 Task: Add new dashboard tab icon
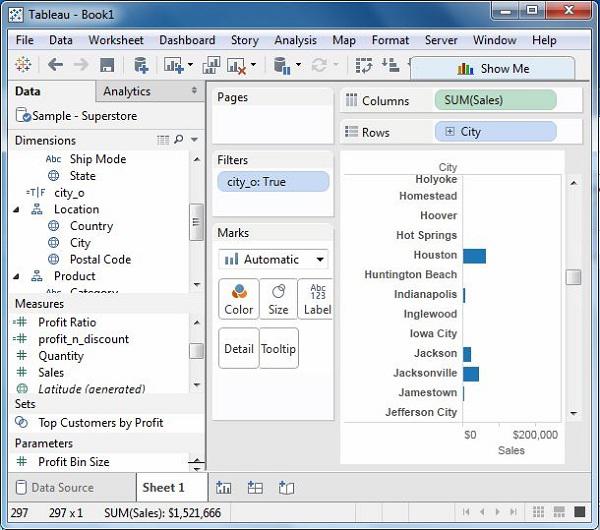coord(255,488)
